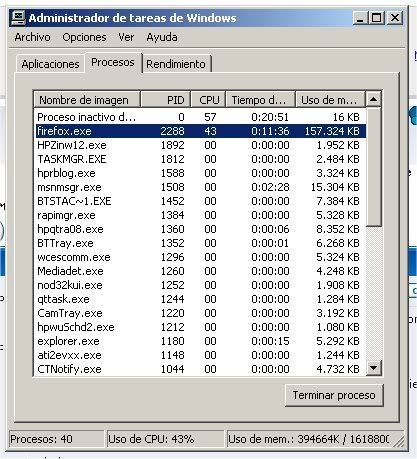The height and width of the screenshot is (459, 417).
Task: Select the TASKMGR.EXE process
Action: point(200,159)
